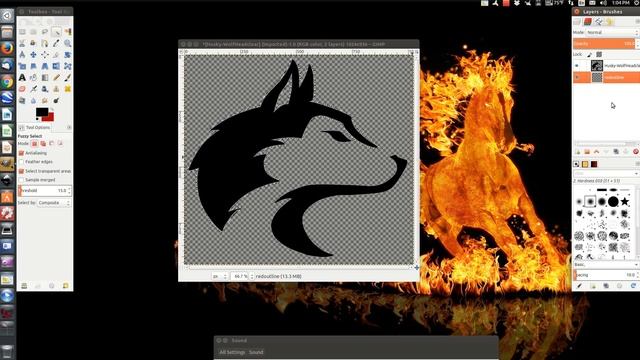Toggle Select transparent areas checkbox
Image resolution: width=640 pixels, height=360 pixels.
click(x=22, y=171)
